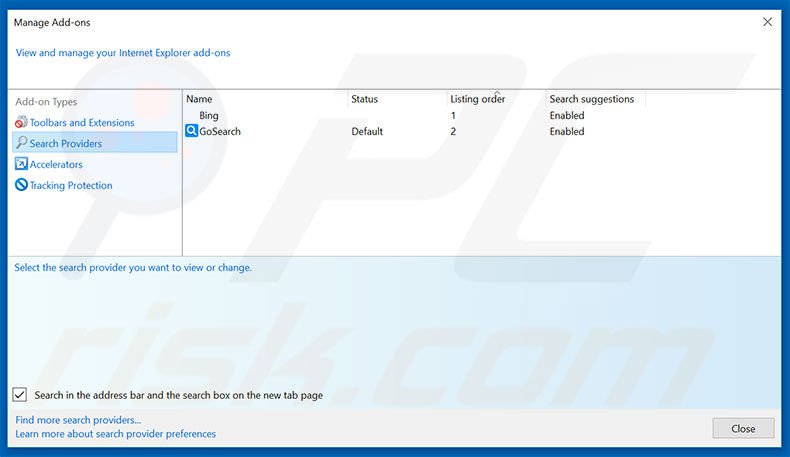Click the Add-on Types heading
Image resolution: width=790 pixels, height=457 pixels.
click(x=46, y=102)
